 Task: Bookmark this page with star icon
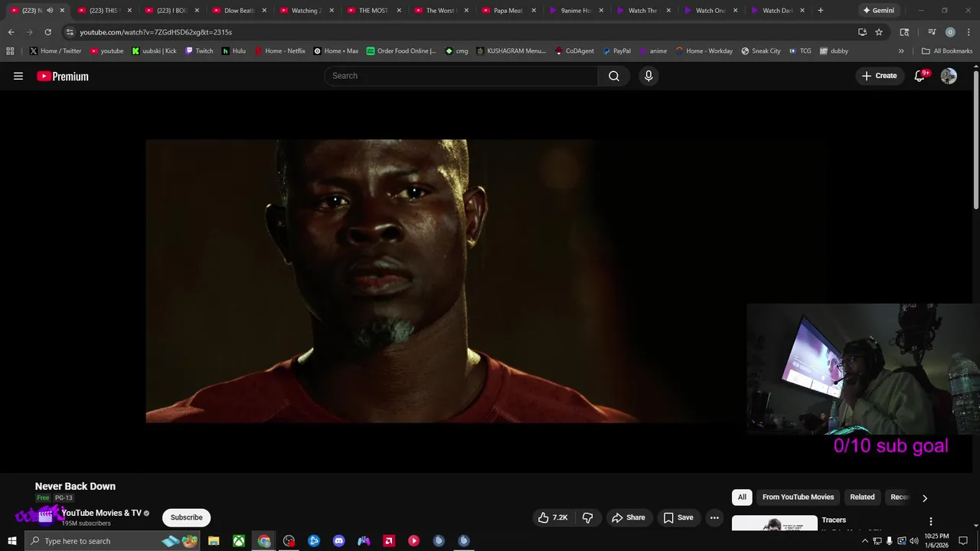[879, 32]
